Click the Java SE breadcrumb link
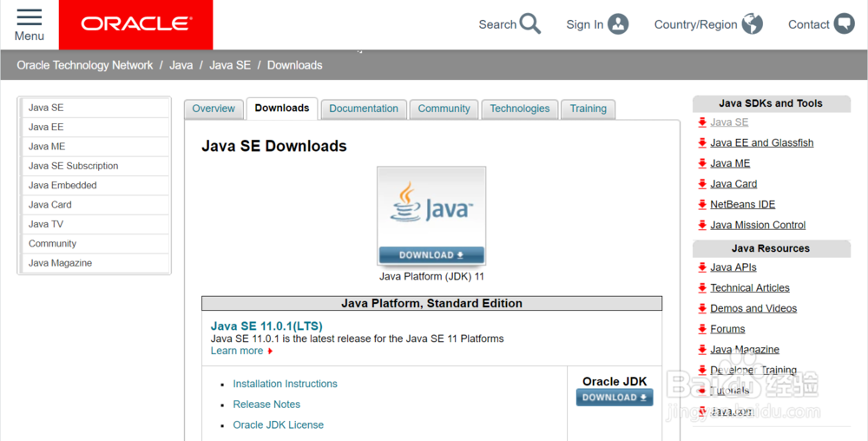Image resolution: width=868 pixels, height=441 pixels. click(x=230, y=65)
